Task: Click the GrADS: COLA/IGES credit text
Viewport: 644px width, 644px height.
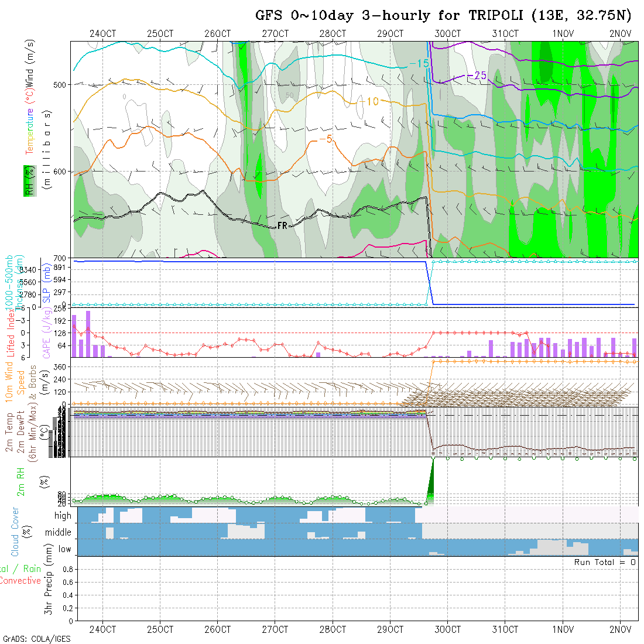Action: (x=36, y=638)
